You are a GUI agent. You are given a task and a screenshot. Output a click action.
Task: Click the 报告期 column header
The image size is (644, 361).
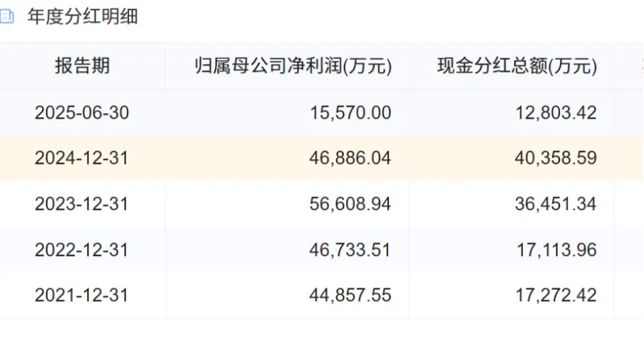point(82,66)
